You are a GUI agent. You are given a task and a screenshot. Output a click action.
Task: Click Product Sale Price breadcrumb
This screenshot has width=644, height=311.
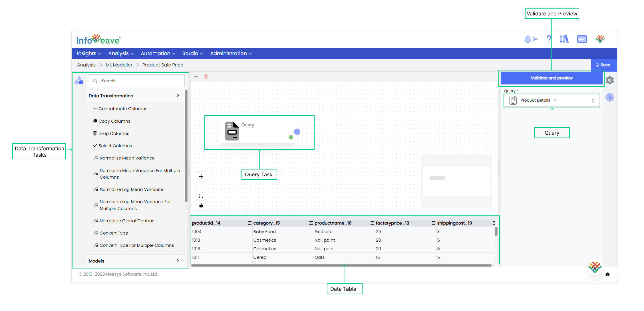[163, 65]
